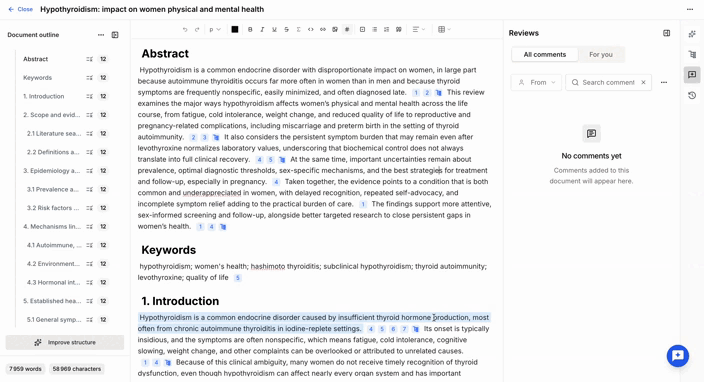Viewport: 704px width, 382px height.
Task: Switch to All comments tab
Action: [545, 55]
